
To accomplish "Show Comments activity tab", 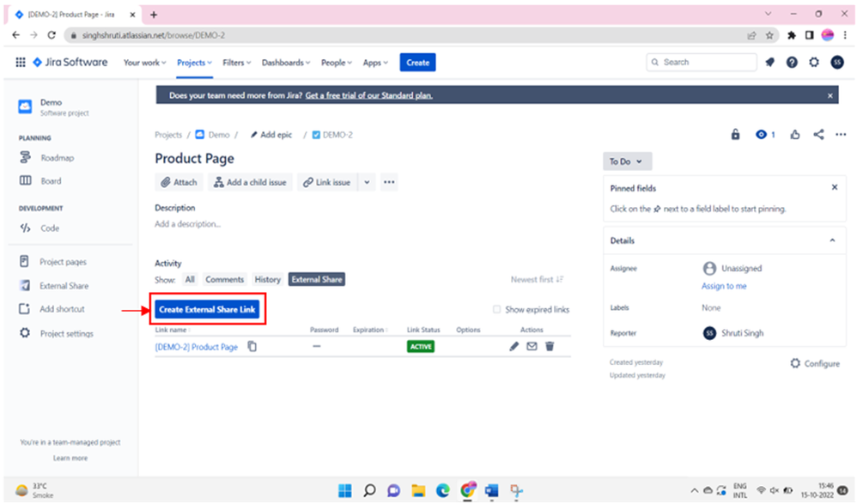I will (224, 279).
